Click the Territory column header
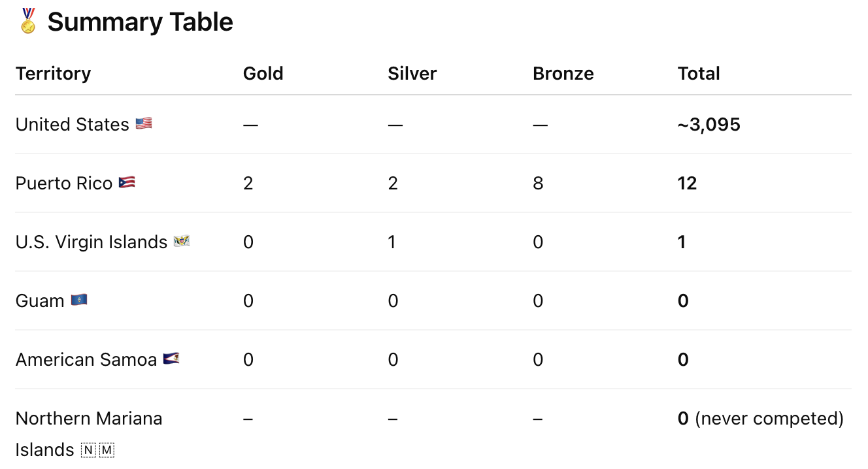Screen dimensions: 868x469 53,73
